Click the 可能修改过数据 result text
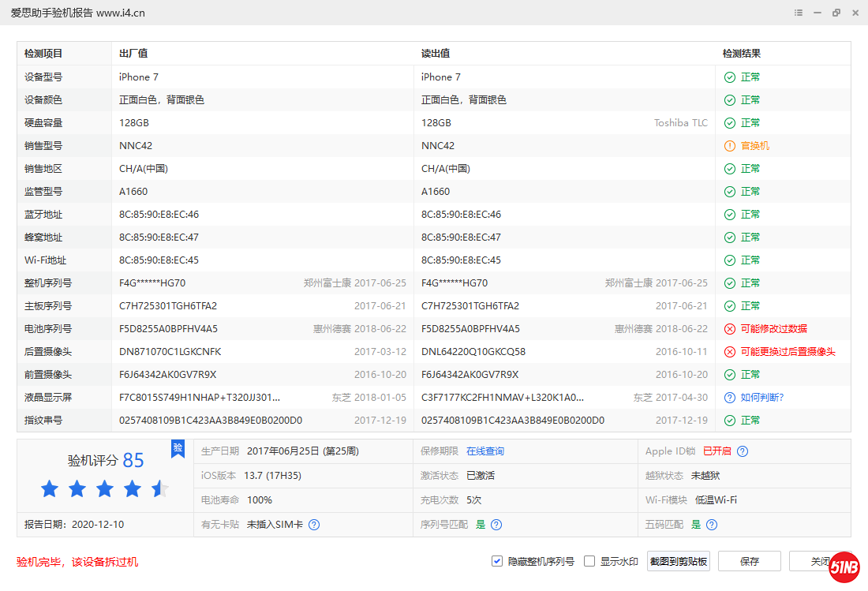Screen dimensions: 868x591 pos(773,329)
